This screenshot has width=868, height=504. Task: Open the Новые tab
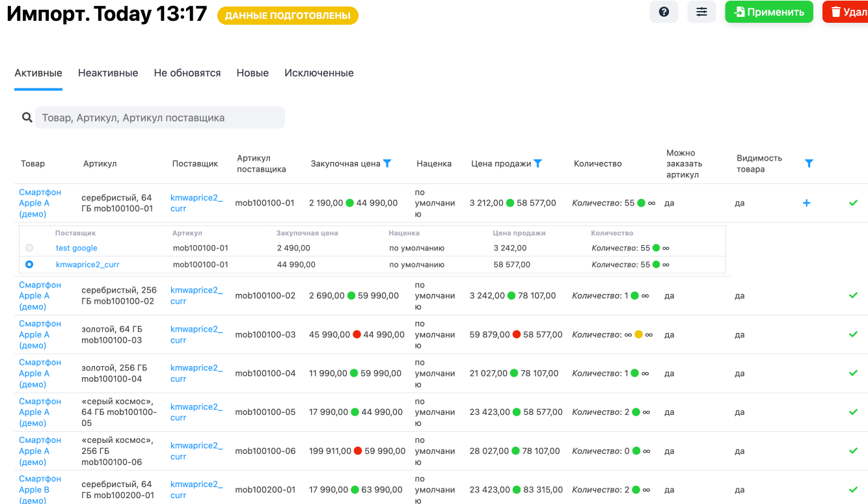pos(252,73)
